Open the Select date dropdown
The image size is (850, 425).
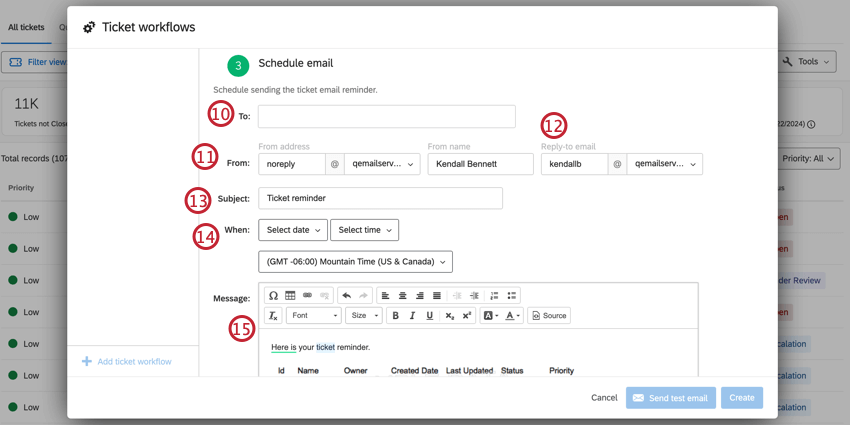[293, 230]
